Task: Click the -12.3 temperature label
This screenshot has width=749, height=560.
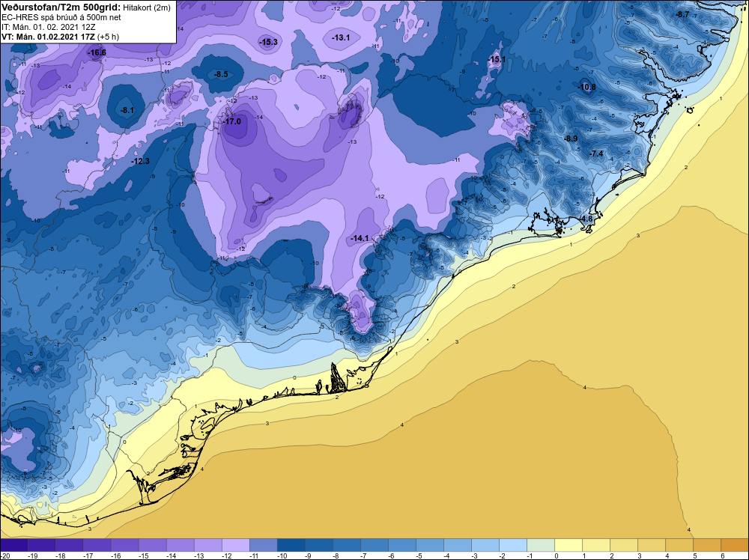Action: tap(141, 161)
